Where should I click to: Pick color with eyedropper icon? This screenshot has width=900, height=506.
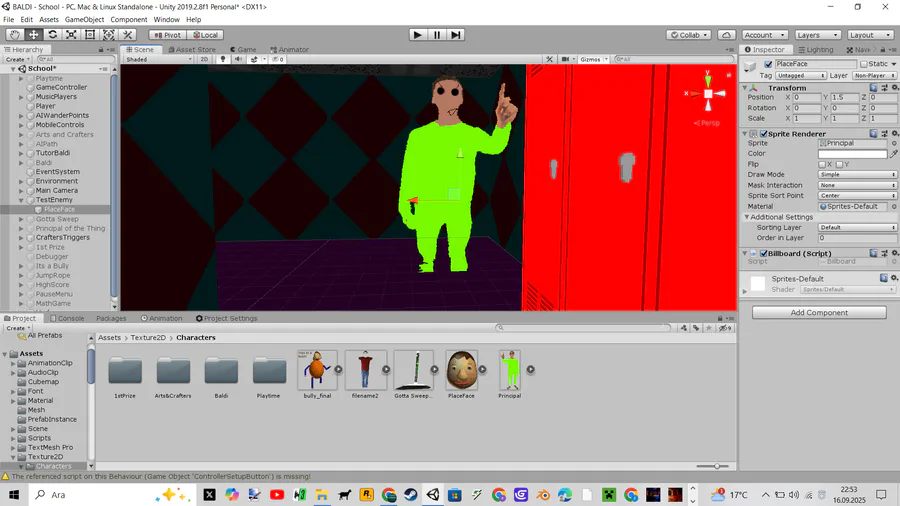point(894,154)
